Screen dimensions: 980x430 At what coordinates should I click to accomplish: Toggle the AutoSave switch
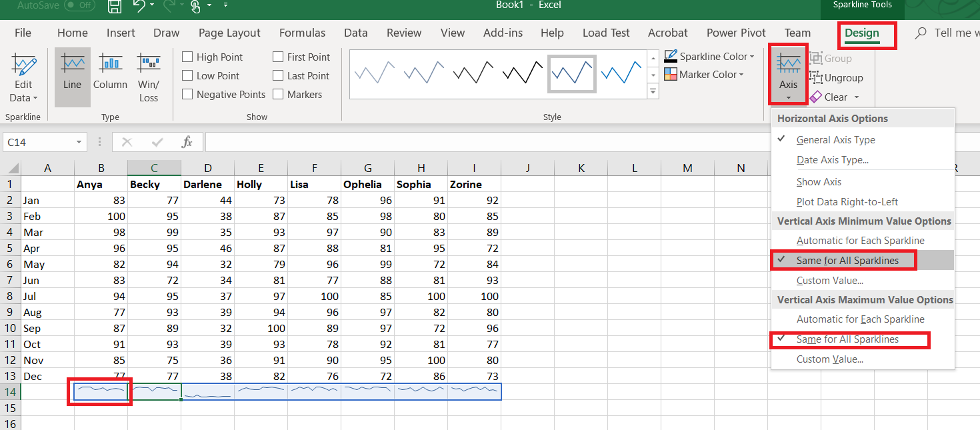point(79,5)
